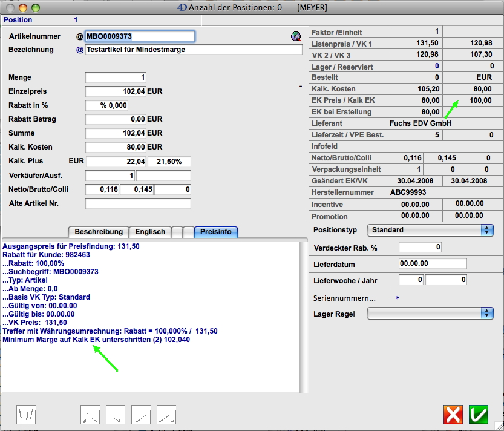
Task: Click the @ symbol beside Bezeichnung
Action: click(79, 50)
